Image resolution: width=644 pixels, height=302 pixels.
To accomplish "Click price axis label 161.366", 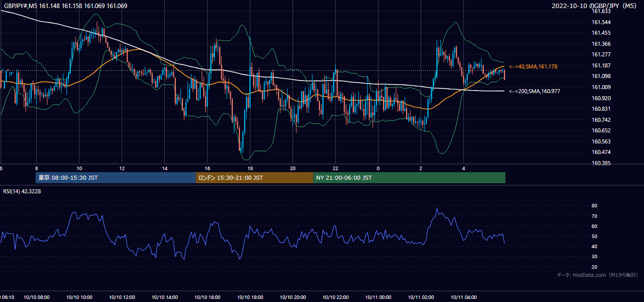I will point(601,44).
